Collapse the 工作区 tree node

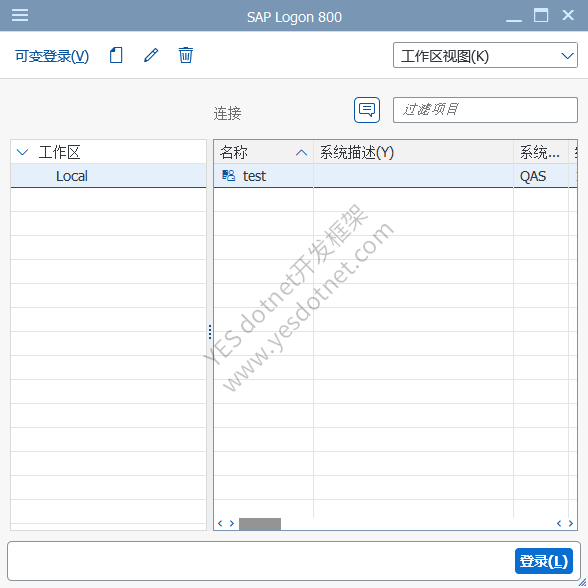(x=22, y=152)
